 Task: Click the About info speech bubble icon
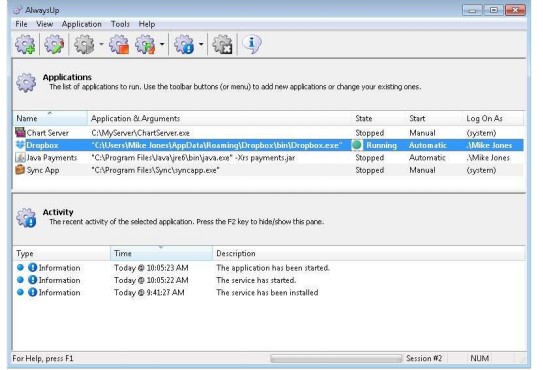pos(251,44)
